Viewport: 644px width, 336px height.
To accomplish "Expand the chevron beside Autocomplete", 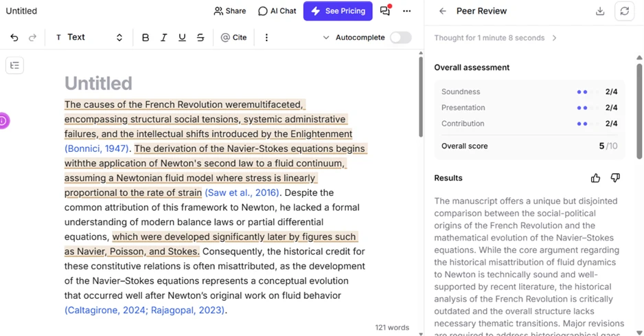I will 325,37.
